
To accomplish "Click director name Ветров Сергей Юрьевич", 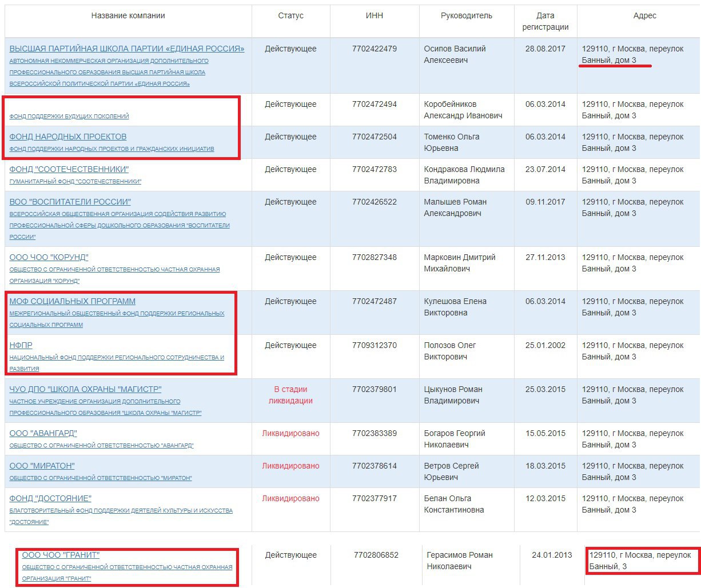I will click(452, 471).
